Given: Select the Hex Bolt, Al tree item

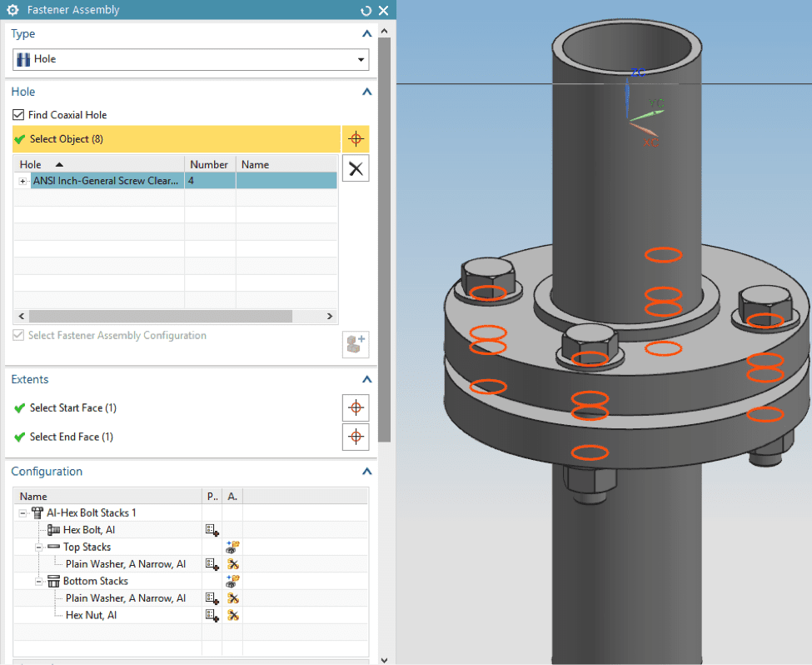Looking at the screenshot, I should point(88,530).
